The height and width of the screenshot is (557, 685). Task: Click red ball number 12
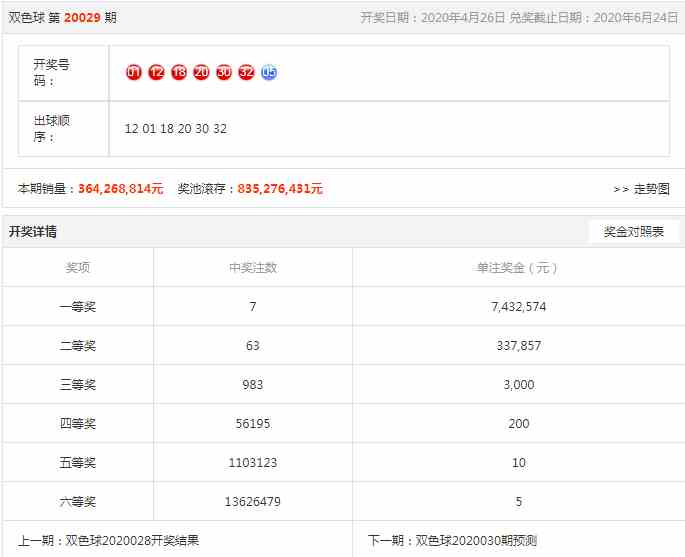(156, 72)
